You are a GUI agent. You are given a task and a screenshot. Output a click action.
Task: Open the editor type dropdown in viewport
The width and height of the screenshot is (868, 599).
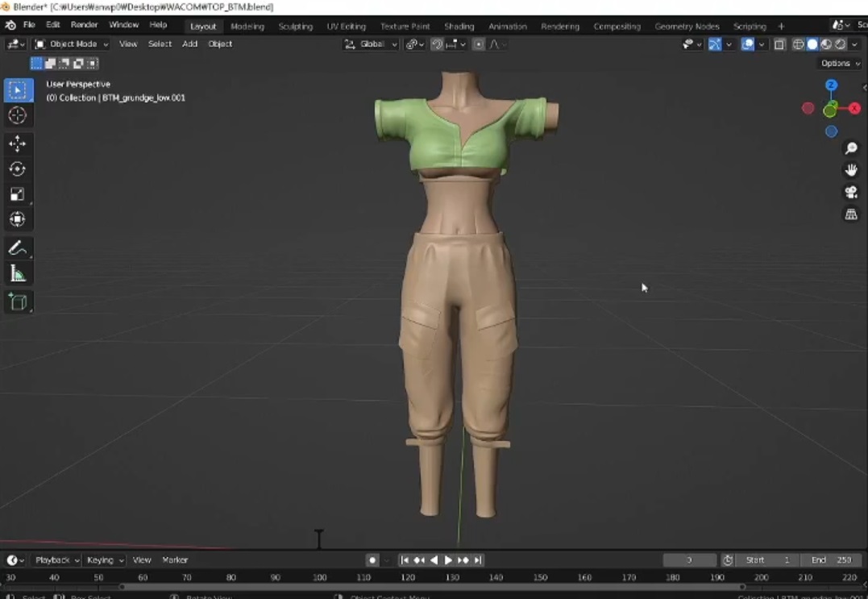(x=15, y=44)
